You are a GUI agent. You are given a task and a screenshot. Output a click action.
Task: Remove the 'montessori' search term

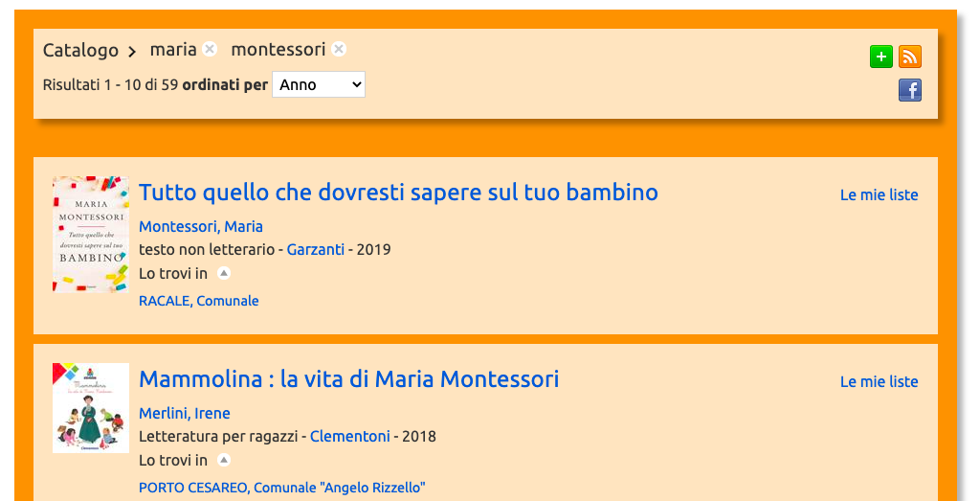pos(339,49)
